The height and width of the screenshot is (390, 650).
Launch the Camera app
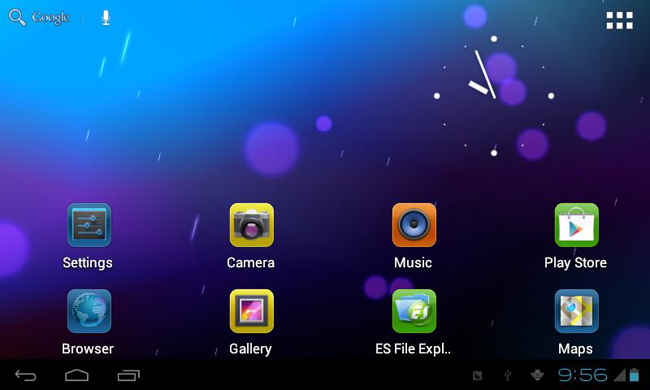point(252,225)
